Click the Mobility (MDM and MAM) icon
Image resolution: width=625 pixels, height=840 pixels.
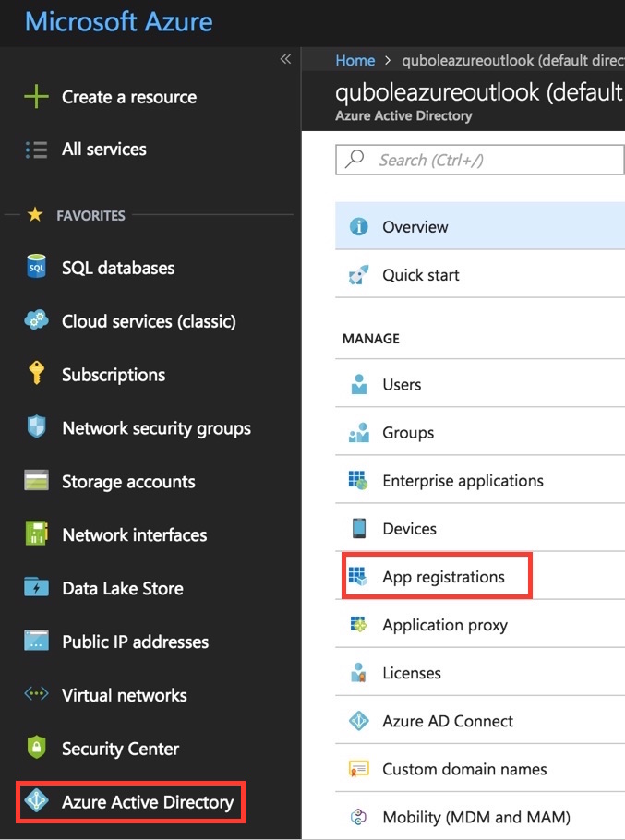click(358, 817)
